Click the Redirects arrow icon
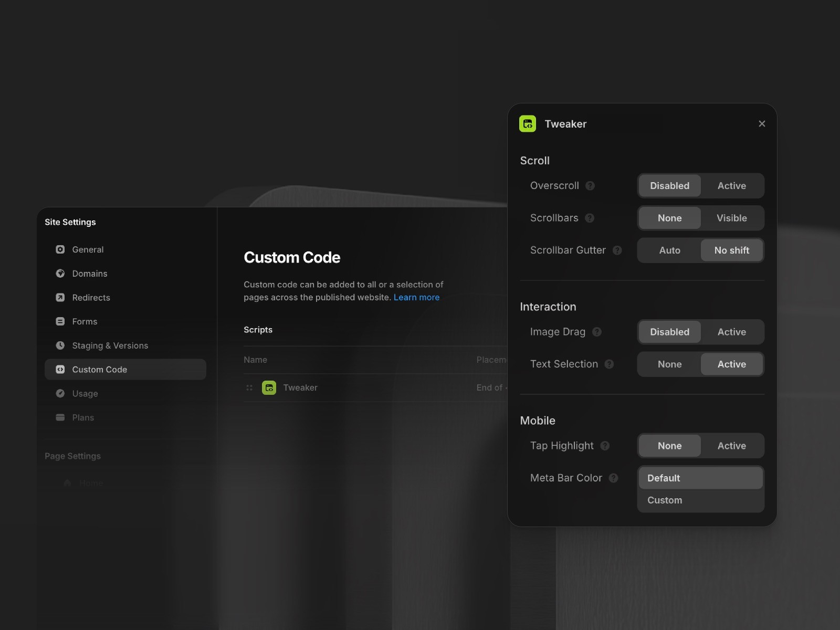840x630 pixels. pos(60,297)
